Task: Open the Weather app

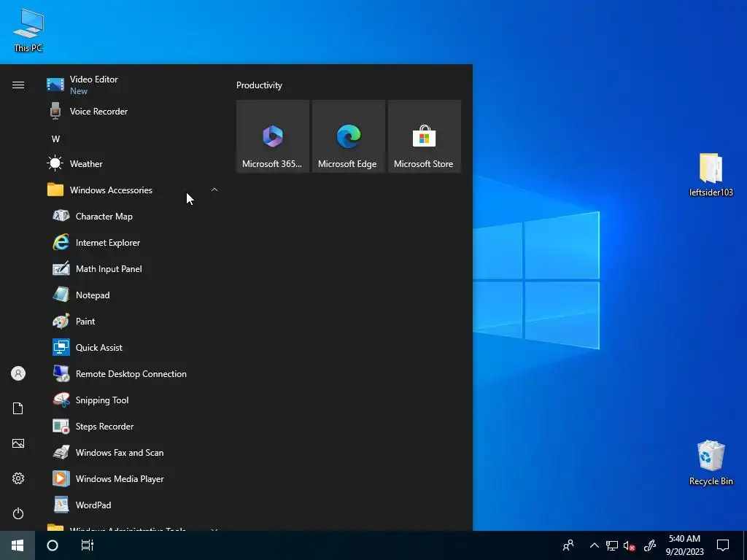Action: pyautogui.click(x=133, y=164)
